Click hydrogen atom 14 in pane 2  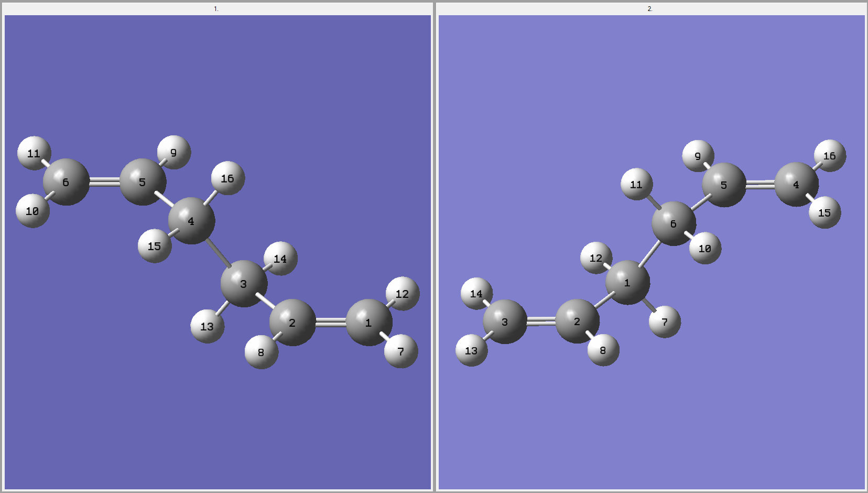pyautogui.click(x=477, y=294)
